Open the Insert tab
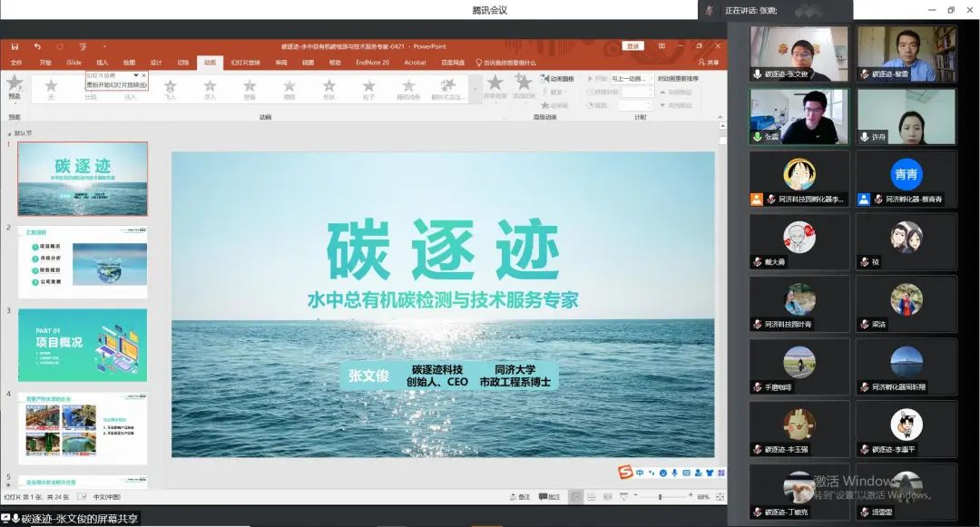 point(102,63)
